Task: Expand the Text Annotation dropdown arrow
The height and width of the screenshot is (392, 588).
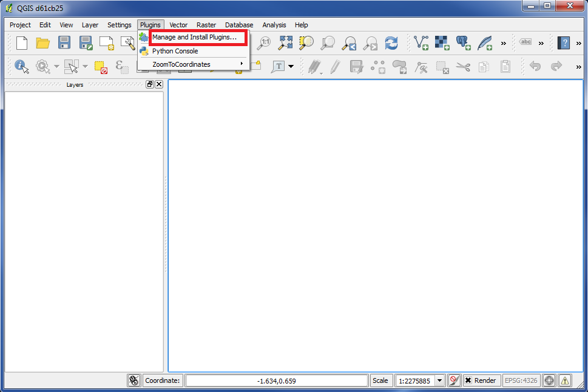Action: pos(291,66)
